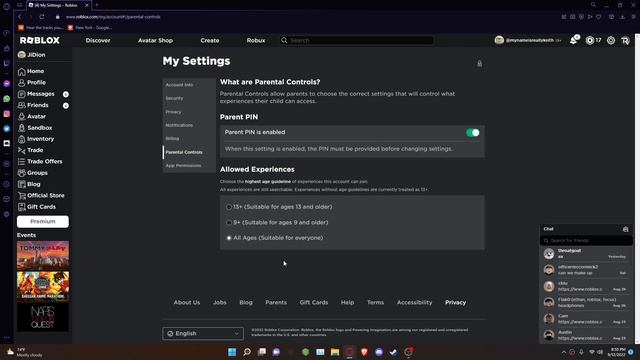Click the Gift Cards icon in sidebar
Screen dimensions: 640x360
(x=22, y=207)
